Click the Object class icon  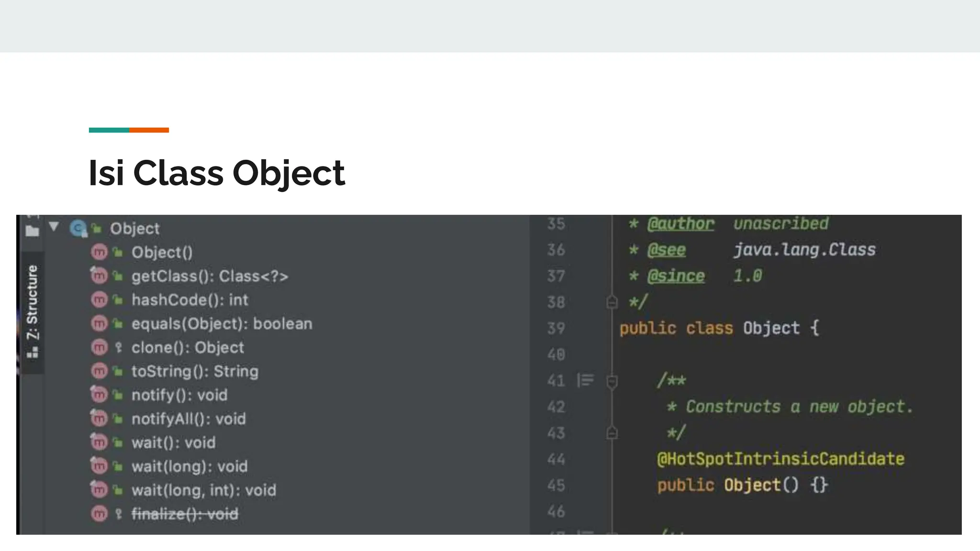coord(78,228)
